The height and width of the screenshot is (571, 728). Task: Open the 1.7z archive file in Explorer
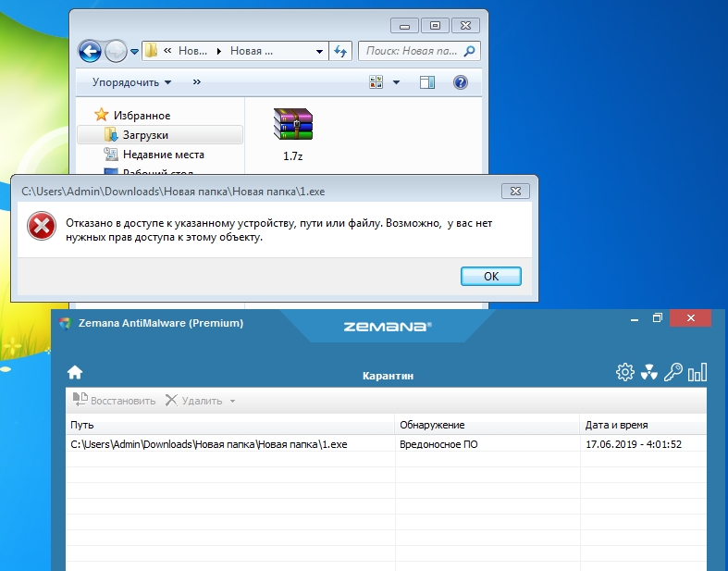coord(293,135)
